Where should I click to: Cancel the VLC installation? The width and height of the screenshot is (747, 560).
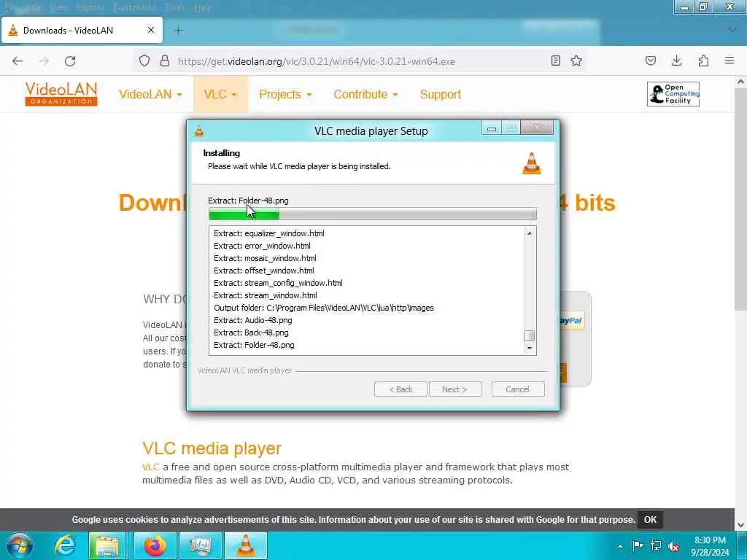point(518,389)
